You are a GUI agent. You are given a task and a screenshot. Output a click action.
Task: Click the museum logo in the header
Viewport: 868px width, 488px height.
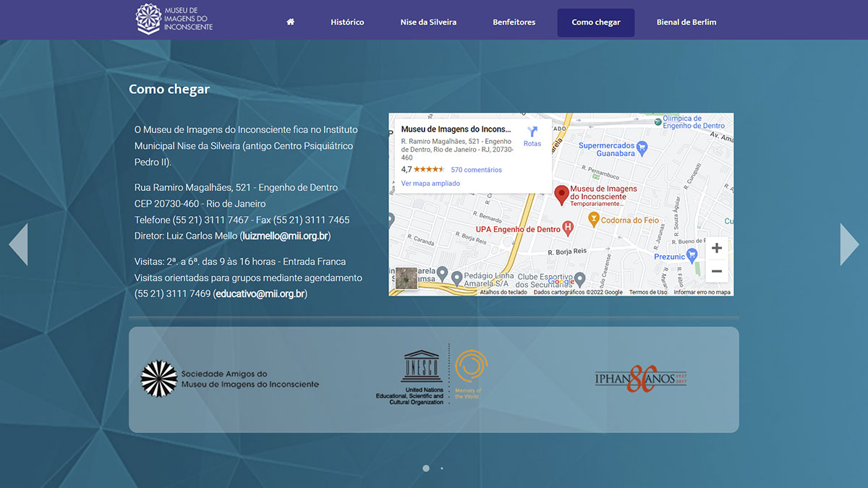click(174, 19)
